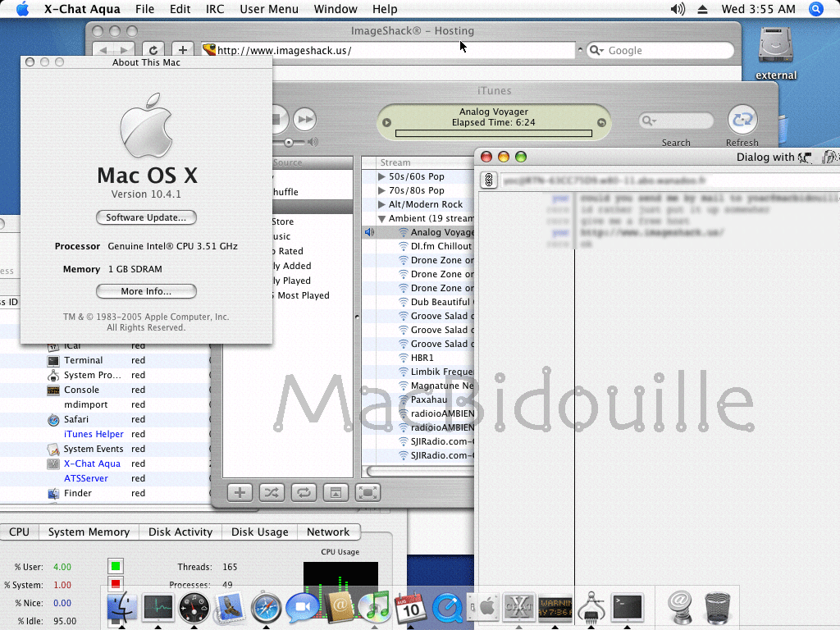
Task: Click right arrow in iTunes display
Action: (x=601, y=123)
